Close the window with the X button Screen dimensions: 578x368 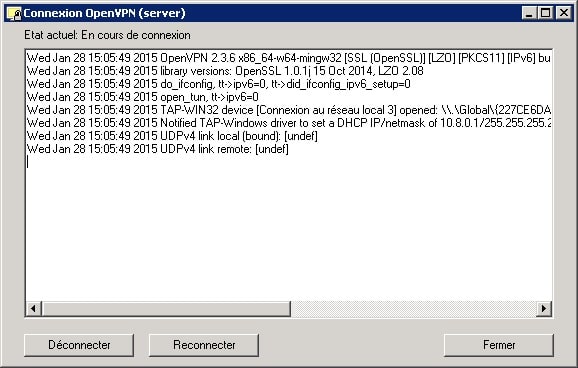point(564,13)
